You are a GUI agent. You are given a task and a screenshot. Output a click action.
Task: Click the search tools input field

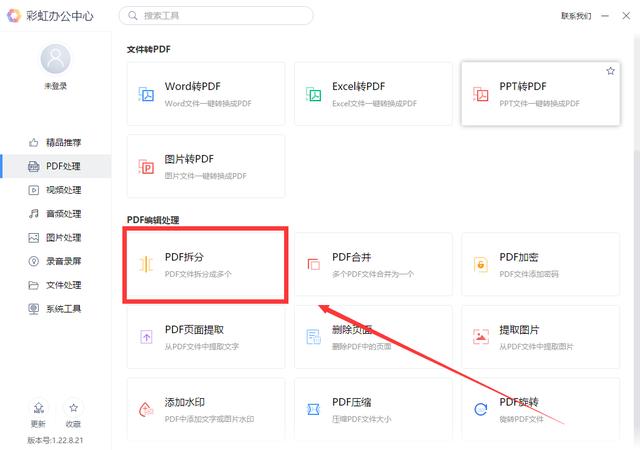tap(216, 16)
